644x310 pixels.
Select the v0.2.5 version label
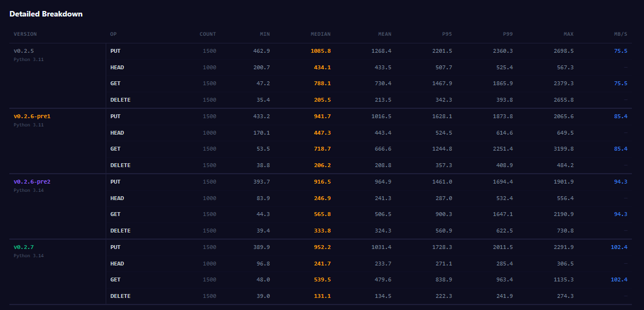[x=24, y=51]
